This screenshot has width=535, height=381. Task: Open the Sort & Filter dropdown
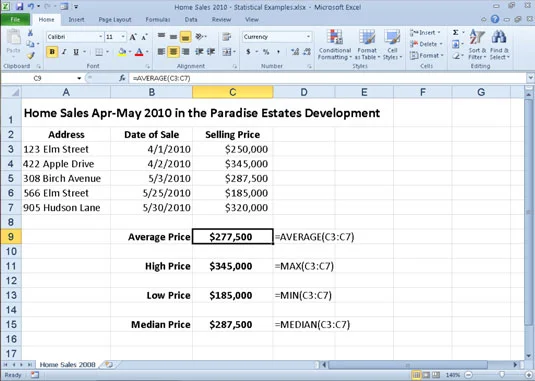(477, 45)
